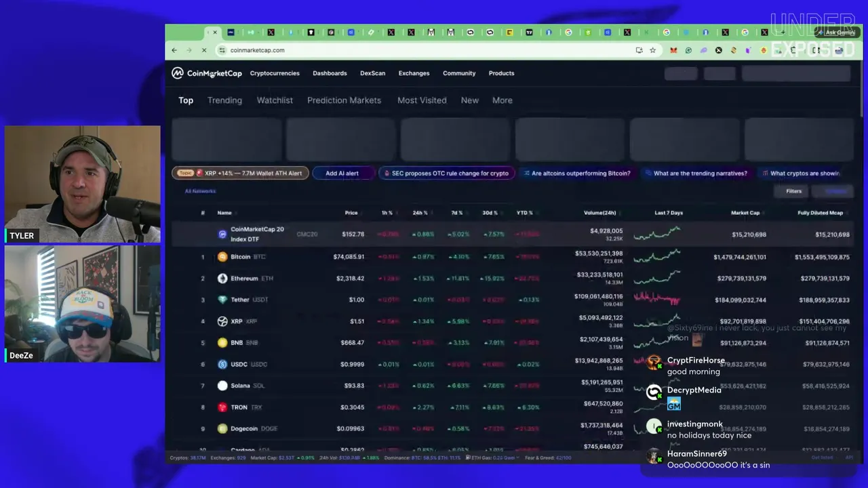This screenshot has width=868, height=488.
Task: Sort table by Name column
Action: [x=224, y=213]
